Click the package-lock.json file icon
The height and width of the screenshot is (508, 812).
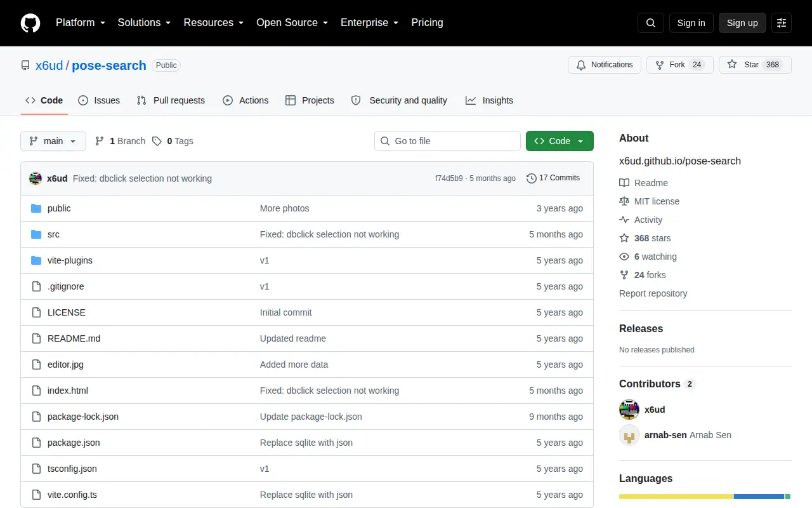[x=36, y=417]
